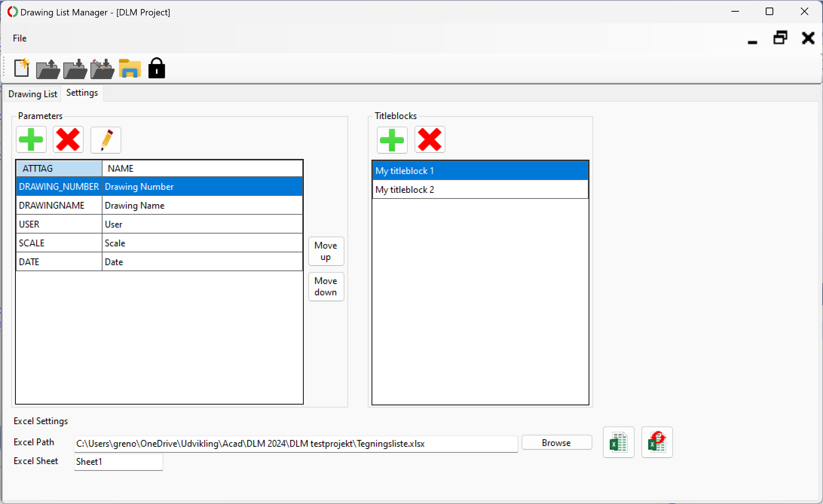Remove selected titleblock with red X

click(x=430, y=140)
